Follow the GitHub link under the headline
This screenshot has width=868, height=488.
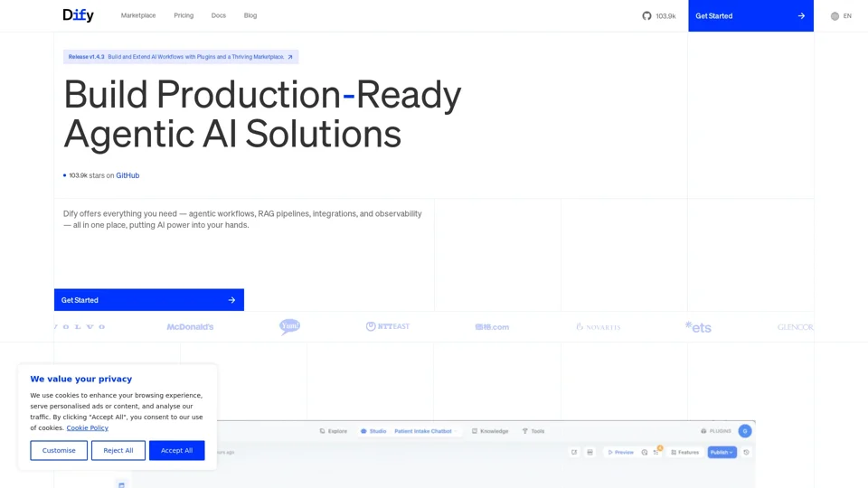(127, 175)
